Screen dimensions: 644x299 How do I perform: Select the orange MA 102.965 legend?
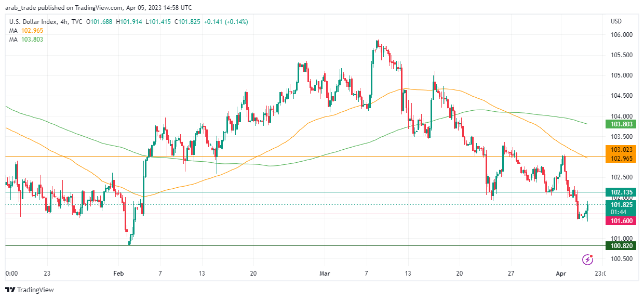pyautogui.click(x=25, y=31)
